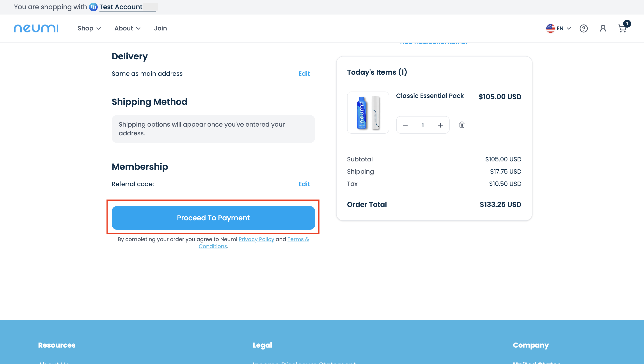This screenshot has width=644, height=364.
Task: Click the Same as main address text
Action: click(x=147, y=74)
